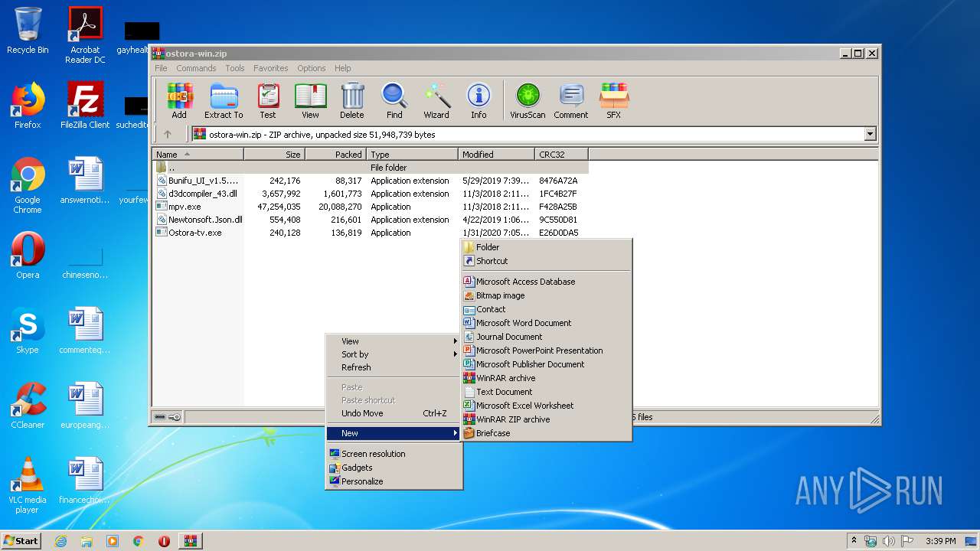Open the Tools menu

coord(235,68)
